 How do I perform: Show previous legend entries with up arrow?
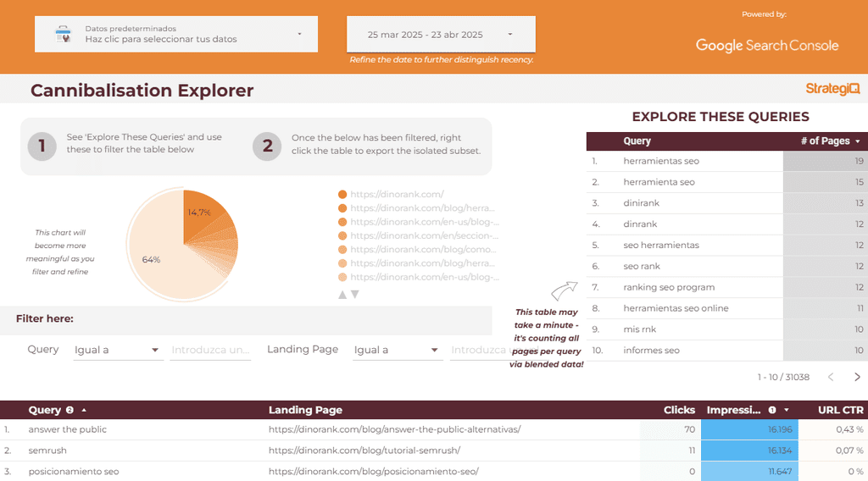point(342,295)
